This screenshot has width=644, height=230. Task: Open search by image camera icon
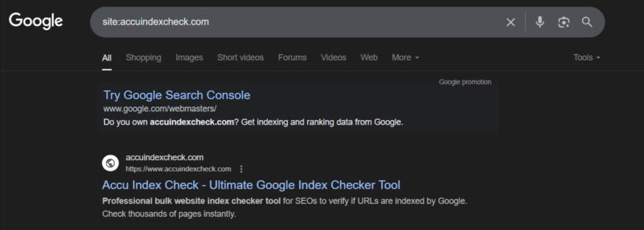click(x=563, y=22)
